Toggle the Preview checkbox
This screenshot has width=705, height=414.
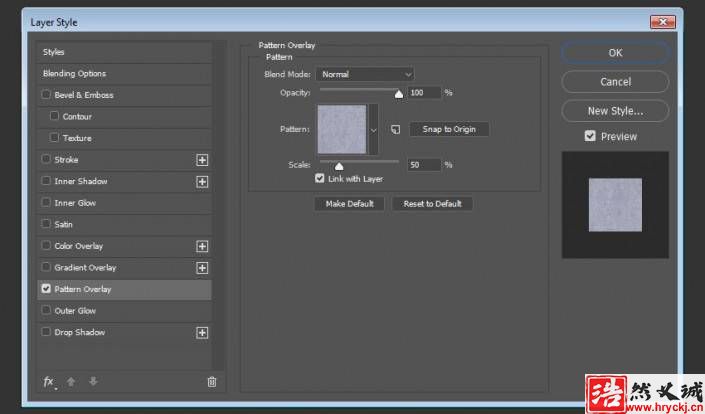pos(590,136)
